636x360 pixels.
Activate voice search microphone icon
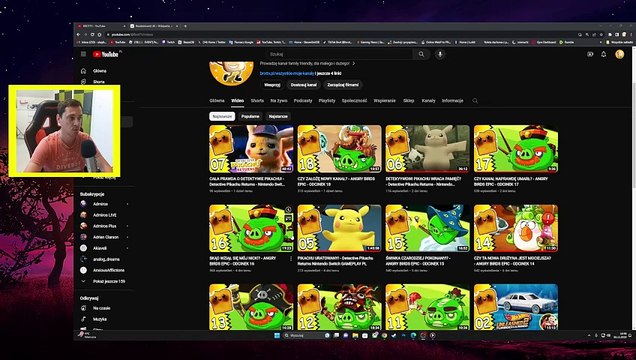(440, 54)
